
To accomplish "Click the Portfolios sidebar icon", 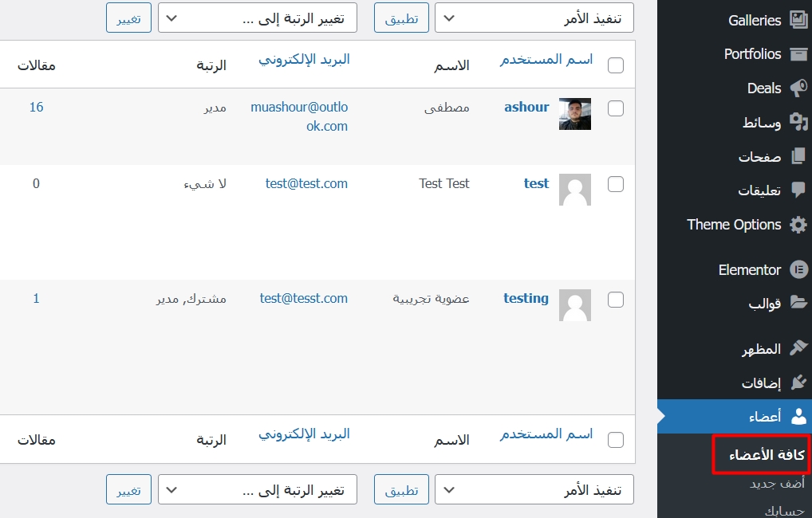I will pos(798,54).
